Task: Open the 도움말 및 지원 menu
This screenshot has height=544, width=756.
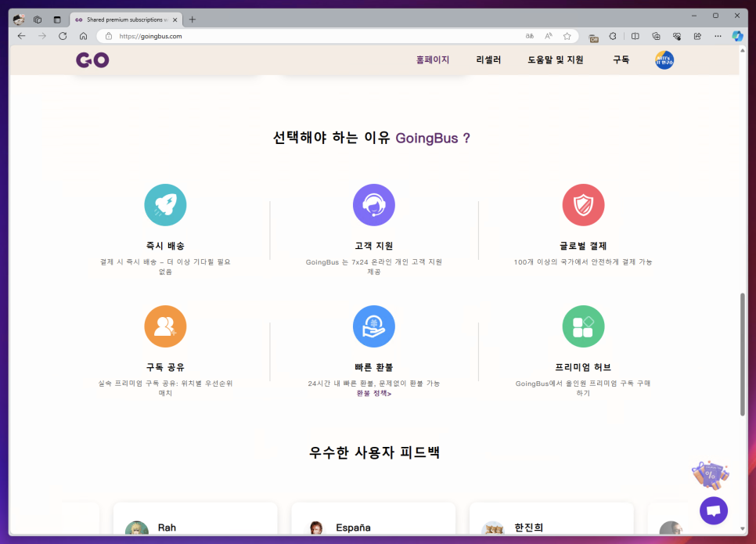Action: [x=556, y=59]
